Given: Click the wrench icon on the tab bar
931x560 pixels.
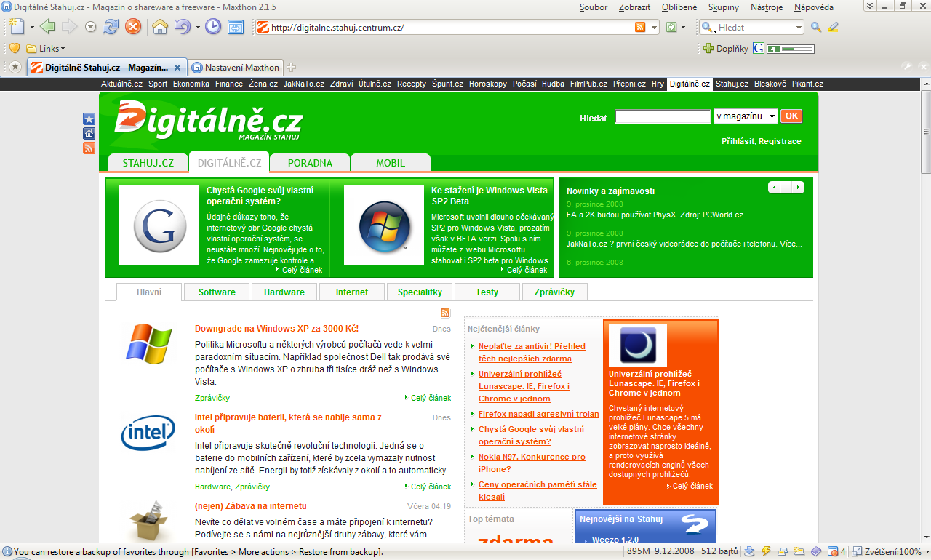Looking at the screenshot, I should [x=907, y=67].
